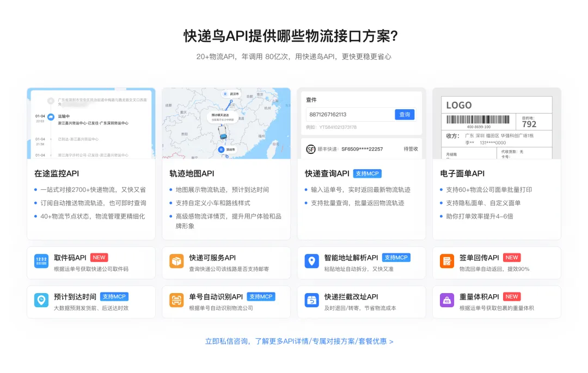Click the 快递拦截改址API blue icon

point(311,301)
